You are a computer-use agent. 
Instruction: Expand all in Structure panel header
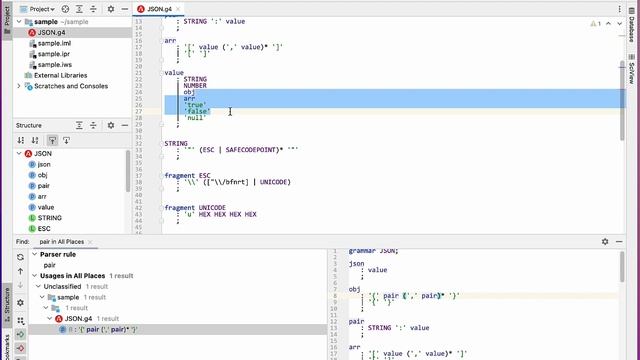point(79,125)
